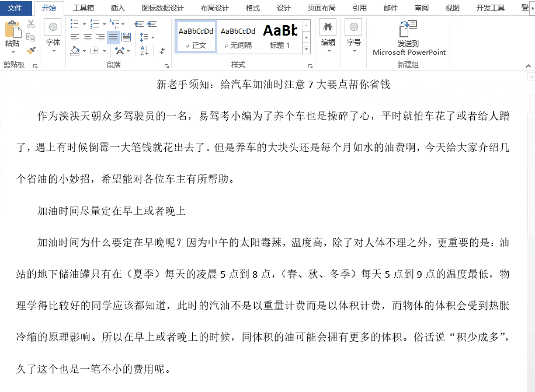Switch to the 图标数据设计 tab
535x392 pixels.
coord(162,8)
